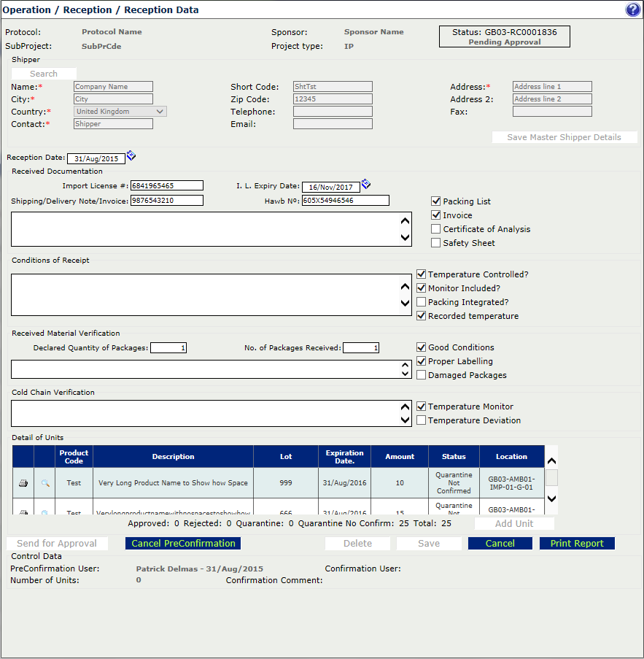Click the Location column header

pos(511,456)
